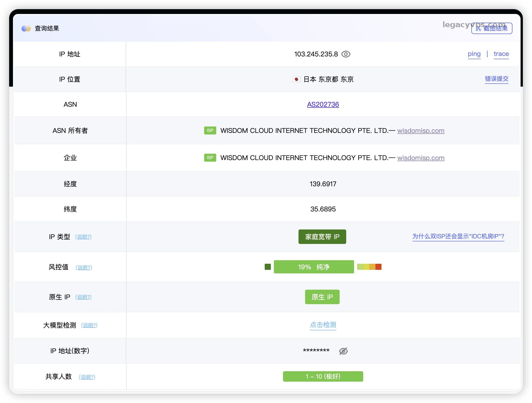Open 为什么双ISP还会显示"IDC机房IP"? link
The width and height of the screenshot is (532, 403).
pyautogui.click(x=458, y=236)
